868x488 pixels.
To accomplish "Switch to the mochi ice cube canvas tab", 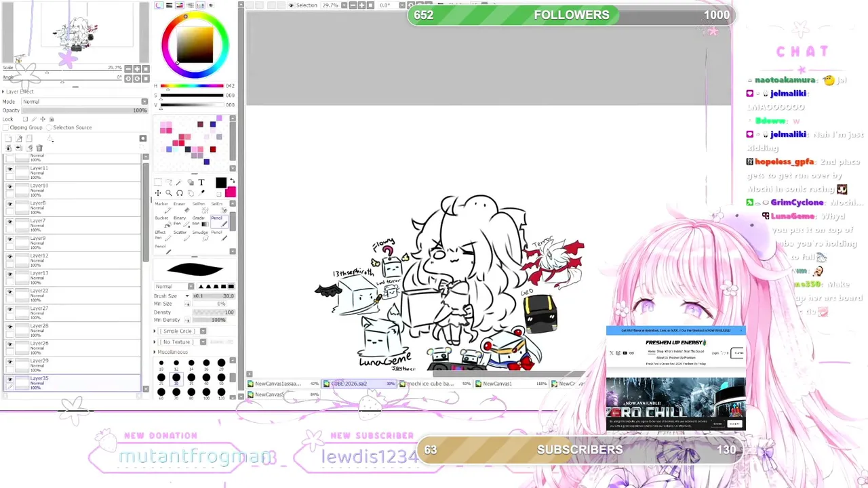I will coord(435,384).
